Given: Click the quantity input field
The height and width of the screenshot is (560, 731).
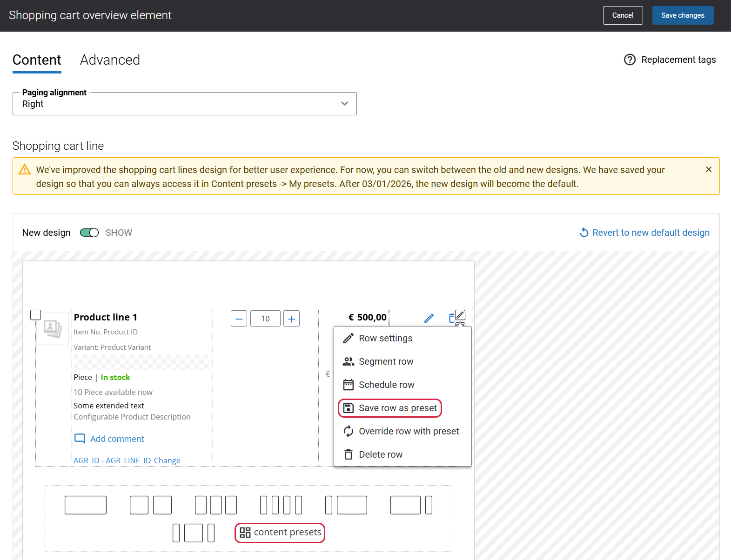Looking at the screenshot, I should click(265, 319).
